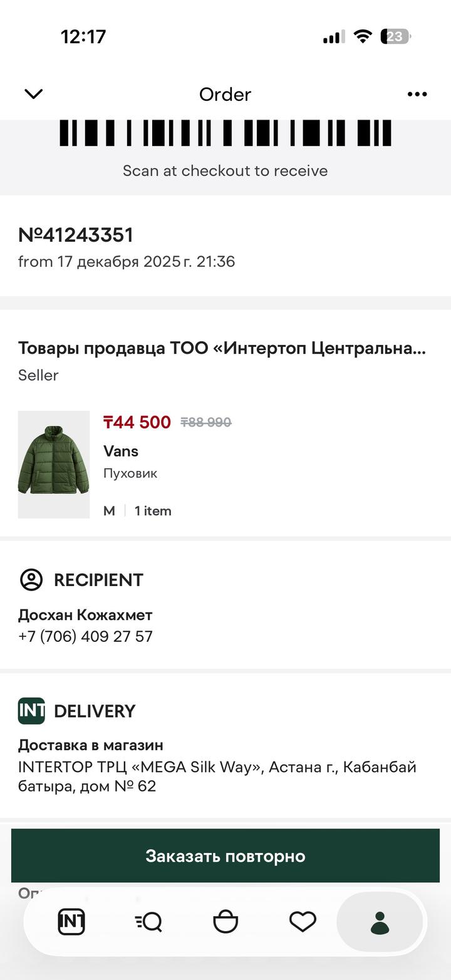Open the three-dots more options menu
The image size is (451, 980).
pyautogui.click(x=417, y=94)
